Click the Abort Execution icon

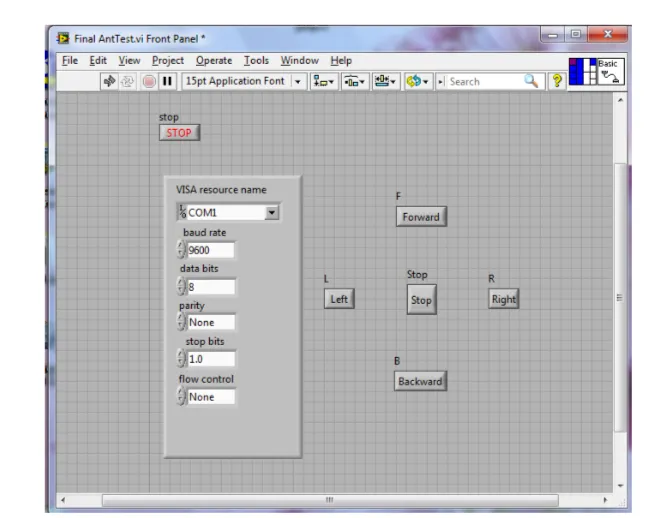tap(146, 81)
